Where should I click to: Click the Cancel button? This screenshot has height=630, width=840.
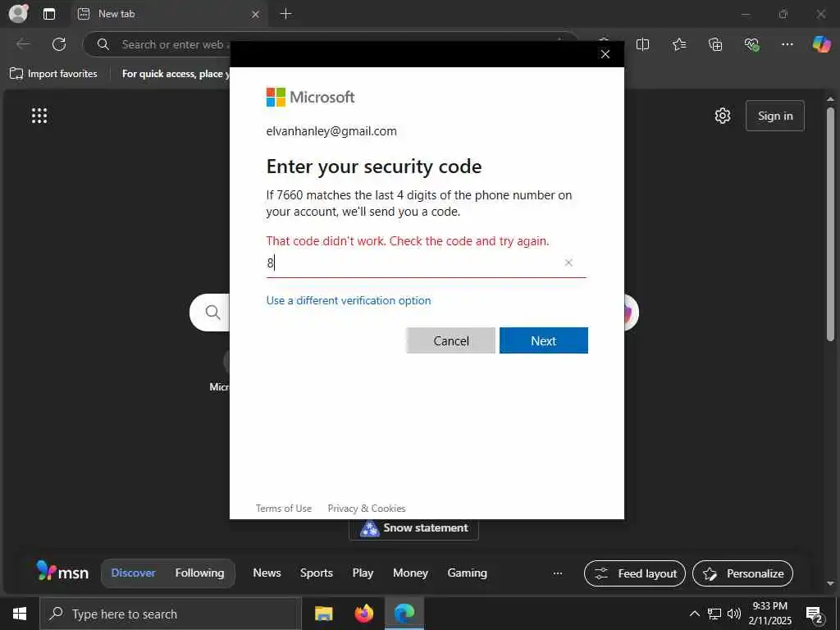tap(450, 340)
